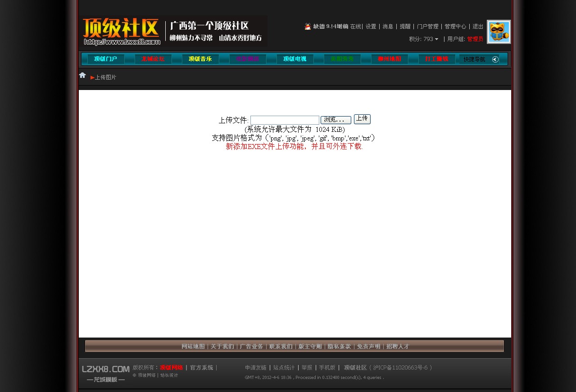The image size is (576, 392).
Task: Click the 举报 footer link
Action: coord(307,368)
